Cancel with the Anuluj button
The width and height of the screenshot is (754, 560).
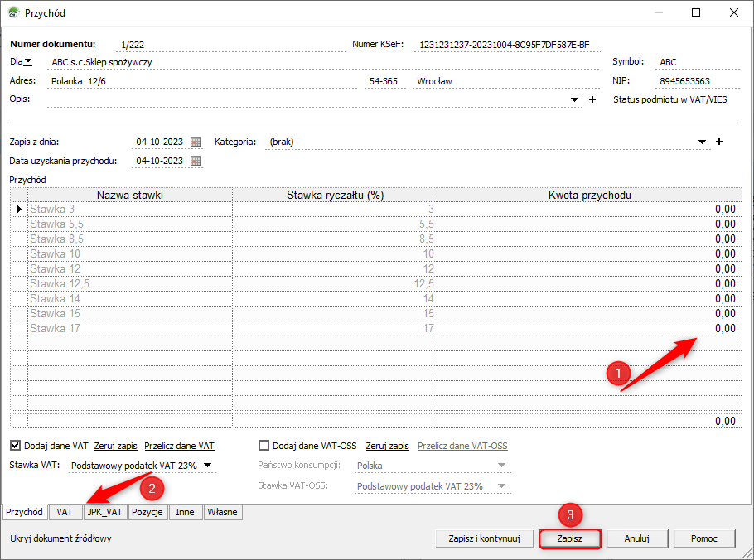[636, 538]
